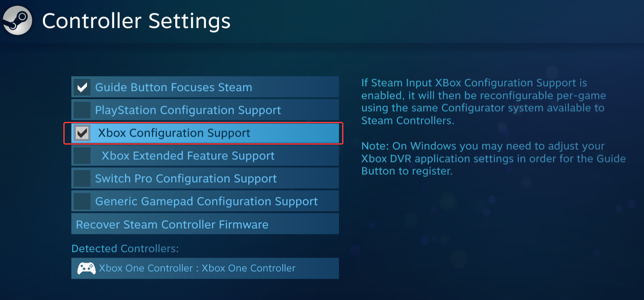Select the detected Xbox One Controller entry
Screen dimensions: 644x300
(x=197, y=268)
